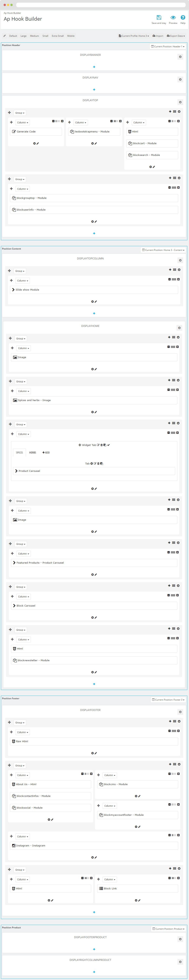The width and height of the screenshot is (189, 980).
Task: Open Current Position: Footer 3 dropdown
Action: coord(168,700)
